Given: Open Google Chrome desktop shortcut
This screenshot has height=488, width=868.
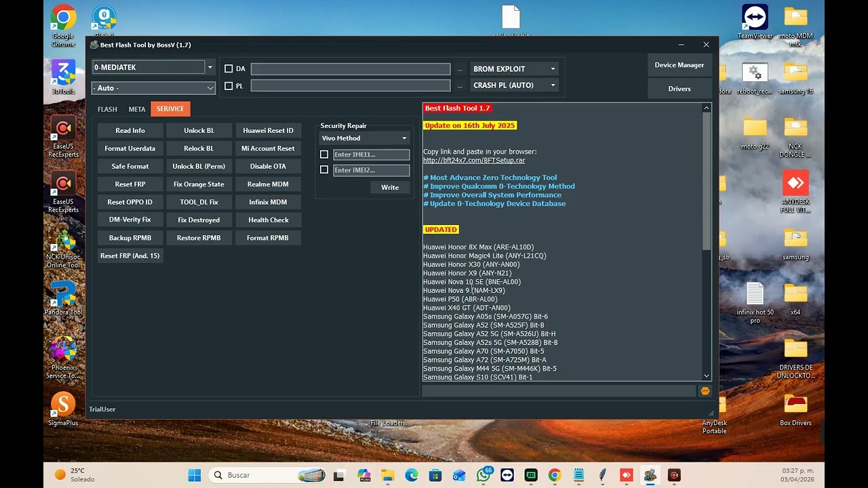Looking at the screenshot, I should coord(63,27).
